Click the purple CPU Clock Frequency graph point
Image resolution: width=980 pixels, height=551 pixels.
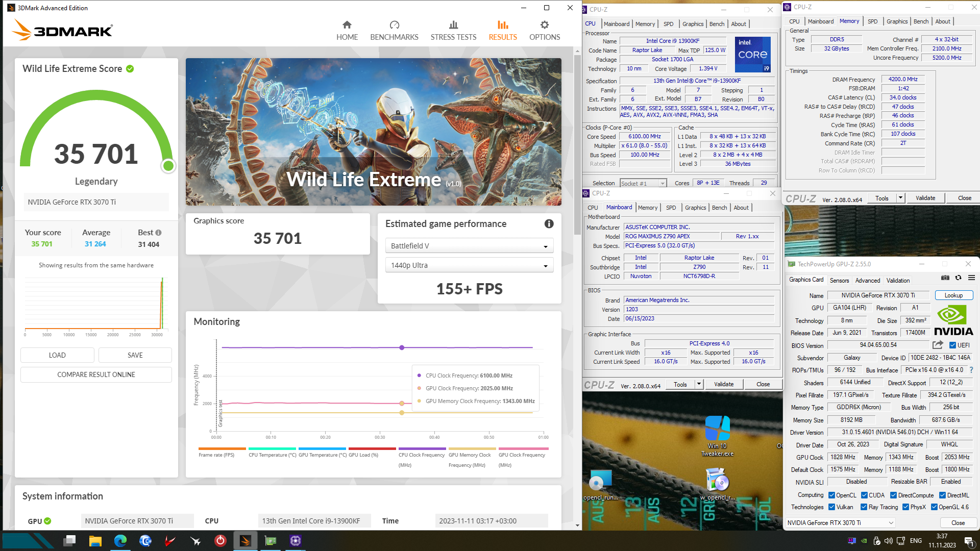point(402,347)
